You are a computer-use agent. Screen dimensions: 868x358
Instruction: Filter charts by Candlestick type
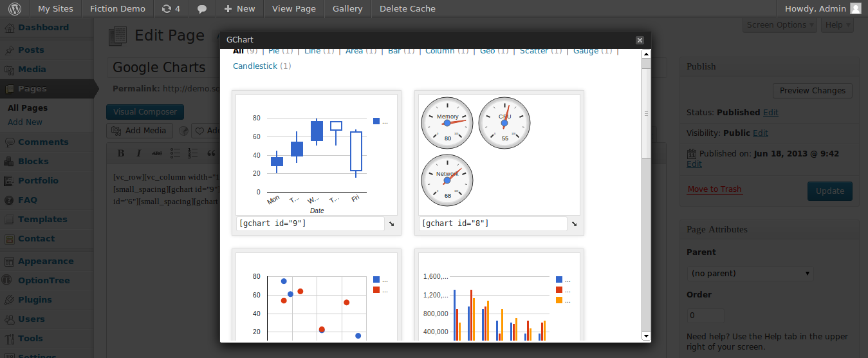[x=255, y=66]
